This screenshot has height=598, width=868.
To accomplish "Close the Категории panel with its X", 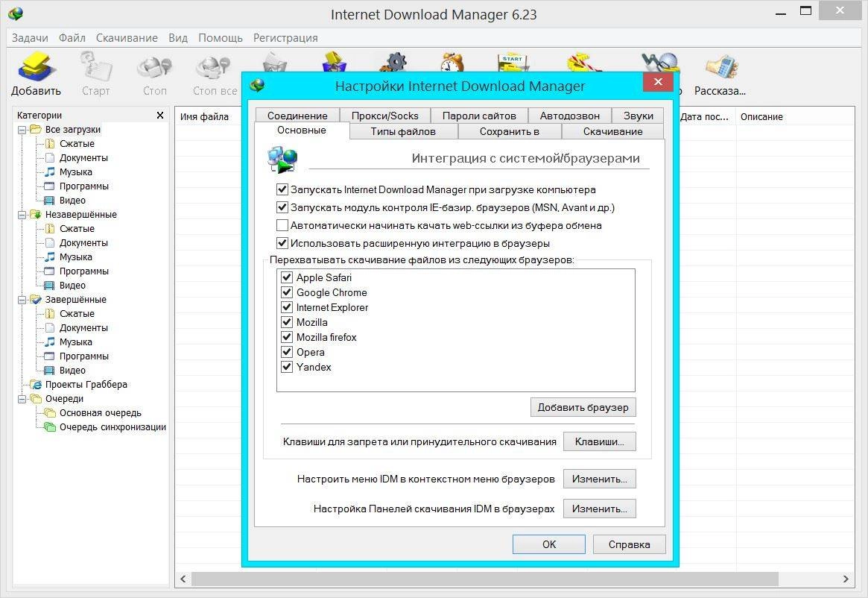I will 160,116.
